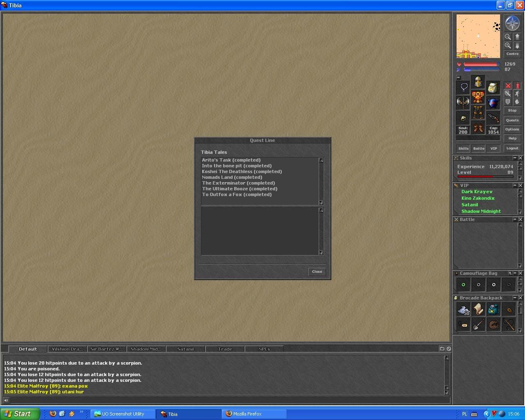
Task: Click the compass rose on the minimap
Action: coord(512,23)
